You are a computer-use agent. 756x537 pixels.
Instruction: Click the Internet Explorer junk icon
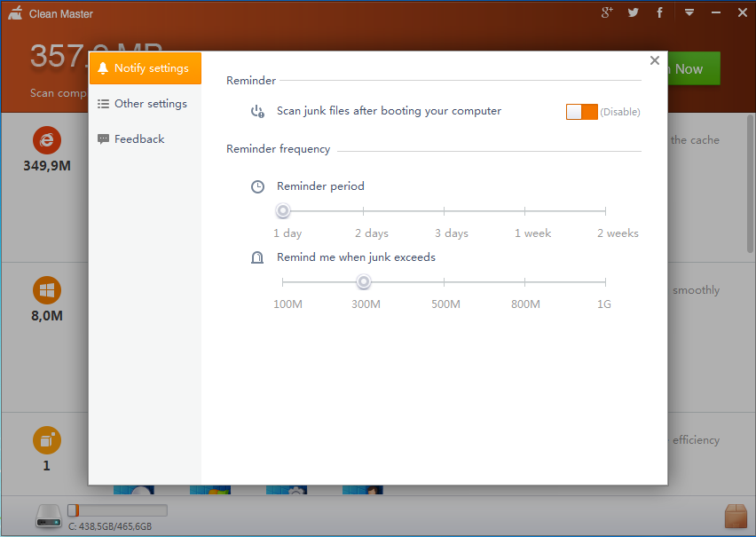point(47,140)
